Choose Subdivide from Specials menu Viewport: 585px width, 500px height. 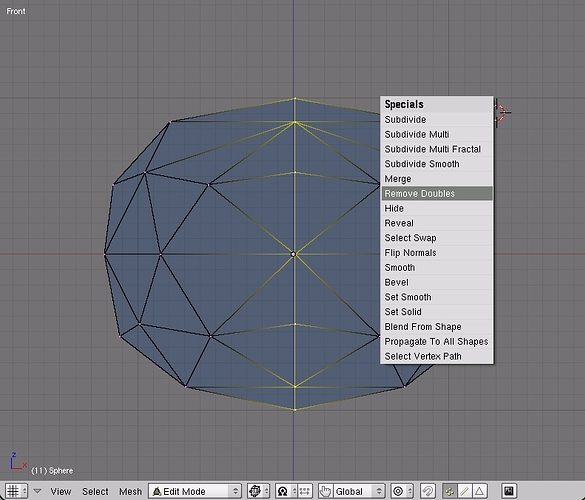437,120
